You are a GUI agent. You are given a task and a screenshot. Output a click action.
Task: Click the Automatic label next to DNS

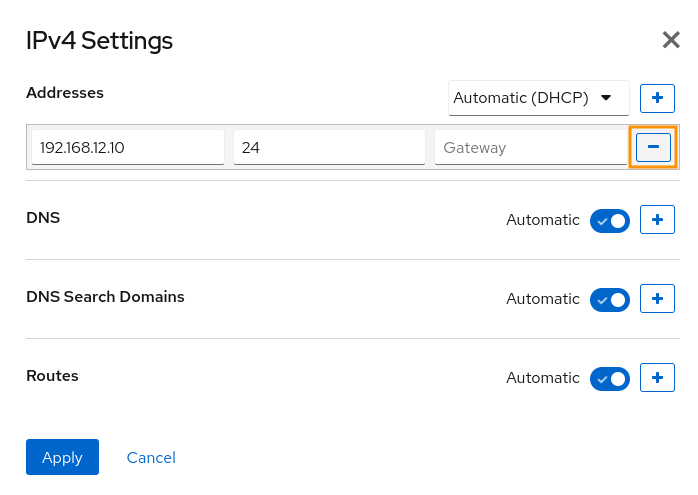pos(543,220)
